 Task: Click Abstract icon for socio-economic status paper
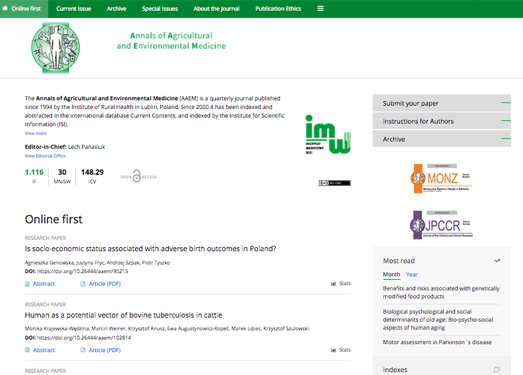tap(27, 284)
